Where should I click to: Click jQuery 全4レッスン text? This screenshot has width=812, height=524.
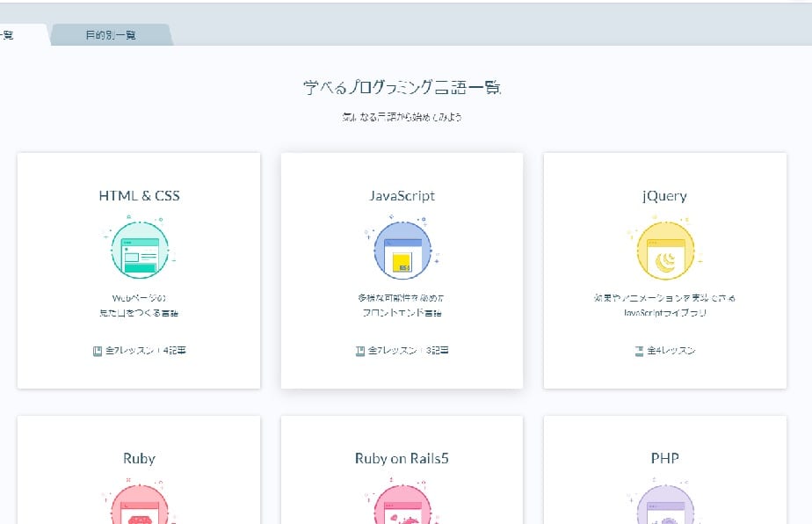(671, 351)
